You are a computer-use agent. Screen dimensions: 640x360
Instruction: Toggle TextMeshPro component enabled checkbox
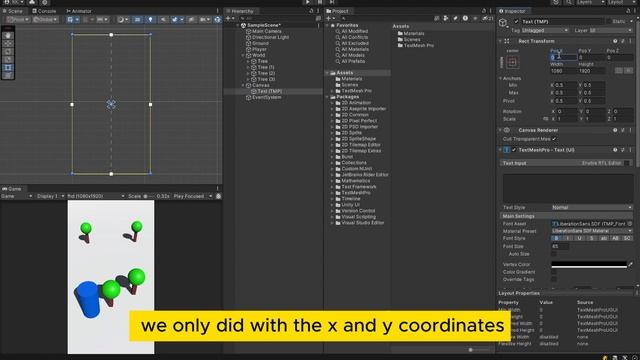(514, 150)
